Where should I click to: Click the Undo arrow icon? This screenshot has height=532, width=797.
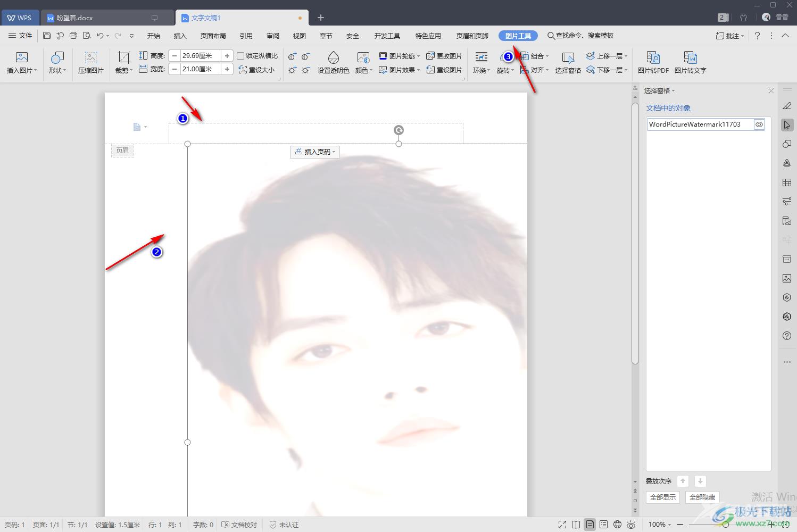tap(100, 36)
